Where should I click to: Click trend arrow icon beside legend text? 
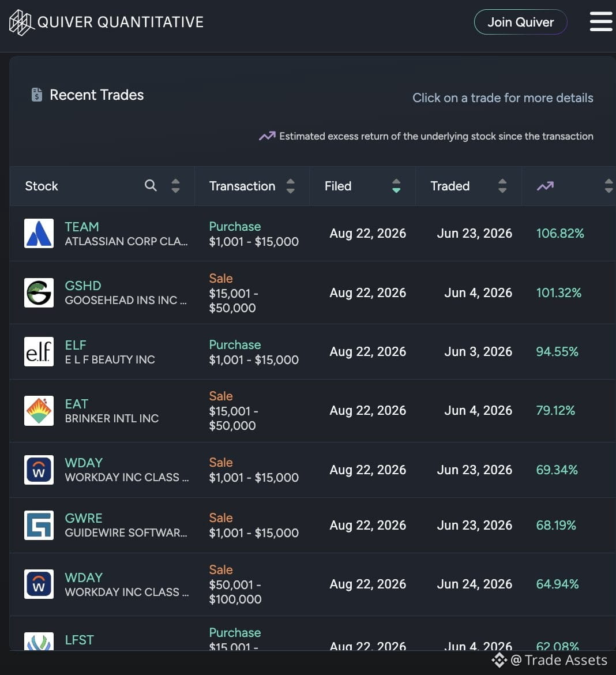pyautogui.click(x=267, y=136)
